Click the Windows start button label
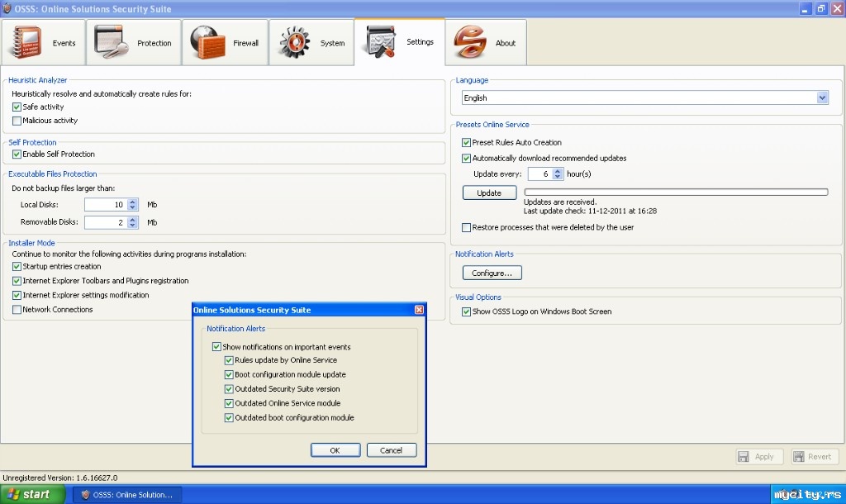The width and height of the screenshot is (846, 504). [x=36, y=494]
